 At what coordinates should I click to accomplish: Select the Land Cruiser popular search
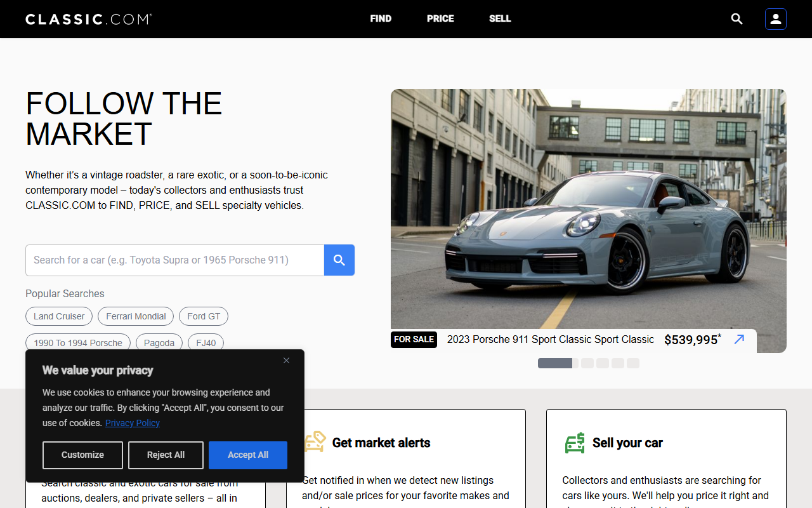point(59,316)
